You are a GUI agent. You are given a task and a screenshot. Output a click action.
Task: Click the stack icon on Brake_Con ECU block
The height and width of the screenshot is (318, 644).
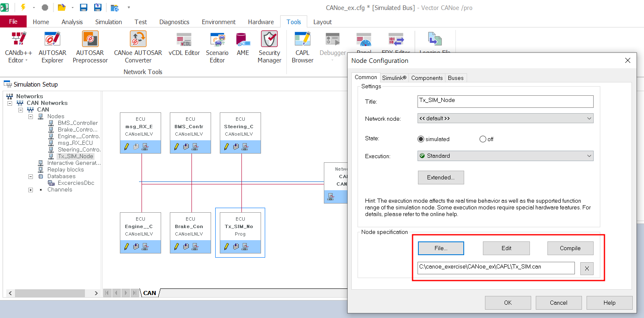pyautogui.click(x=186, y=246)
